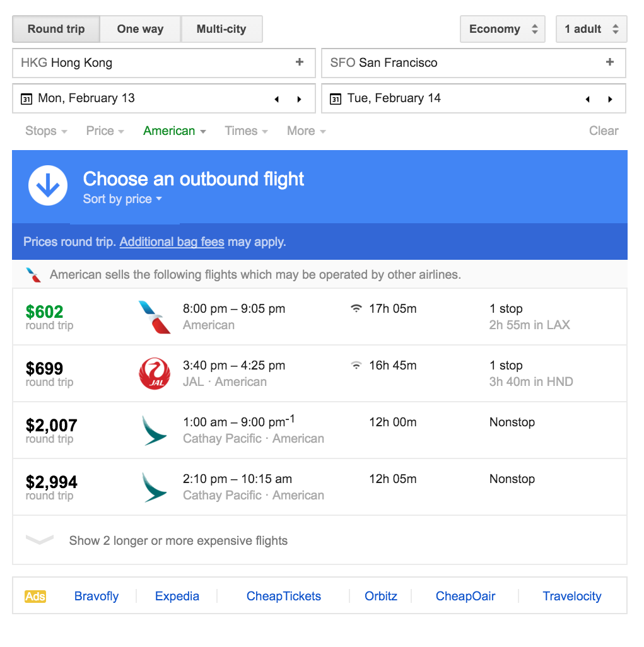Open the Economy cabin class dropdown
Screen dimensions: 644x647
pos(502,28)
